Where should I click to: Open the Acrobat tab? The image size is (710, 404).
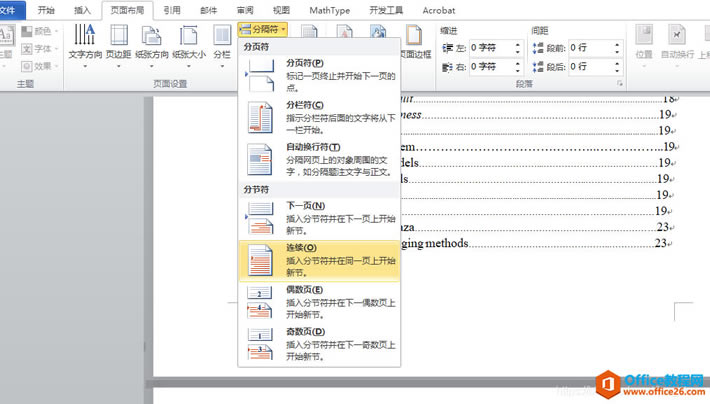click(x=439, y=10)
